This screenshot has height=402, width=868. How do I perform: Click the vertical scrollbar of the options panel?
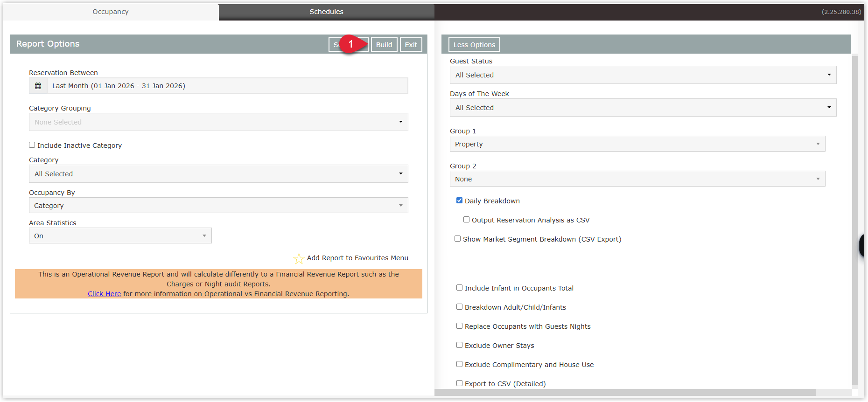coord(855,219)
